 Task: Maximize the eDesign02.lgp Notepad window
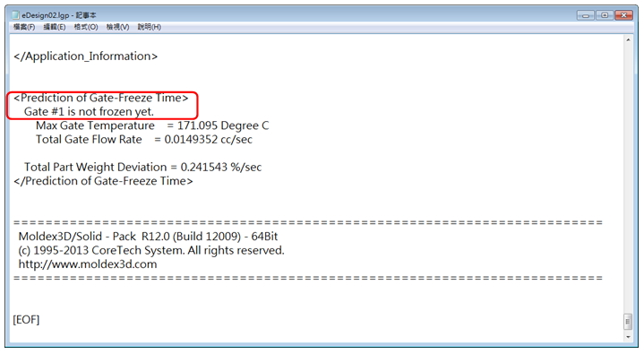click(605, 15)
